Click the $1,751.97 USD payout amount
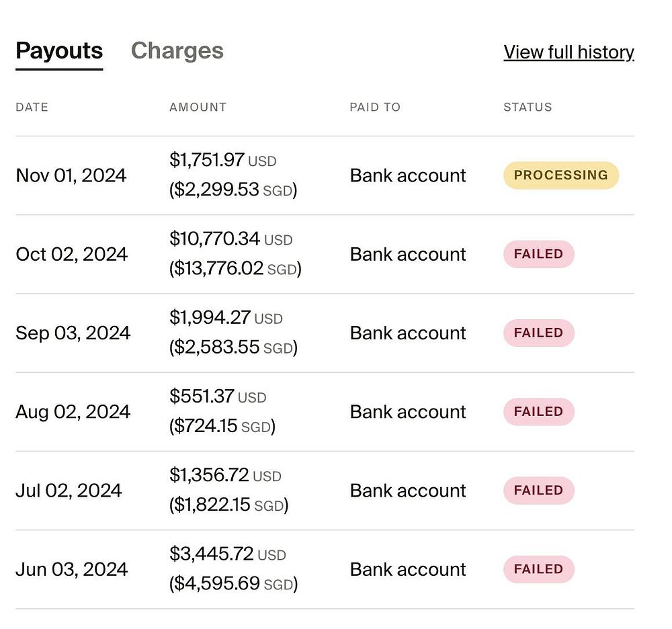Viewport: 672px width, 629px height. point(222,161)
